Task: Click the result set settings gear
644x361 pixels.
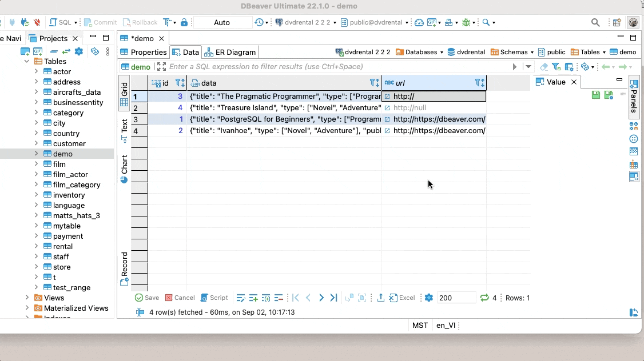Action: click(x=429, y=298)
